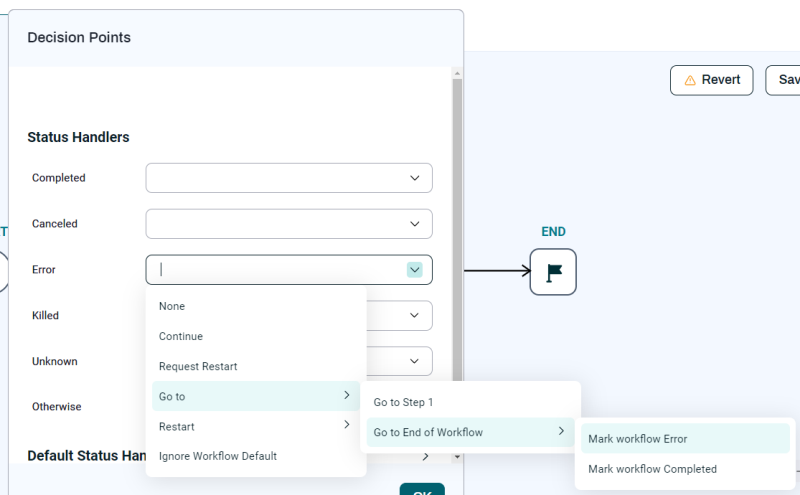800x495 pixels.
Task: Open the Killed status dropdown arrow
Action: coord(415,315)
